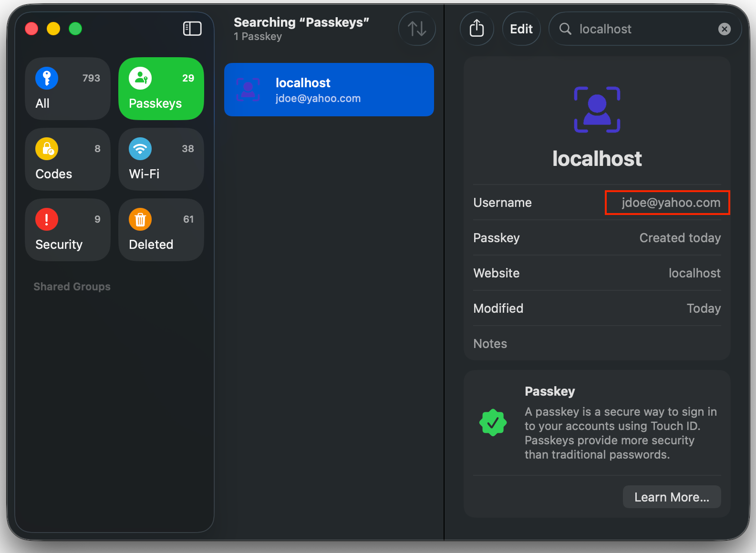Clear the search field text
The width and height of the screenshot is (756, 553).
pos(724,29)
